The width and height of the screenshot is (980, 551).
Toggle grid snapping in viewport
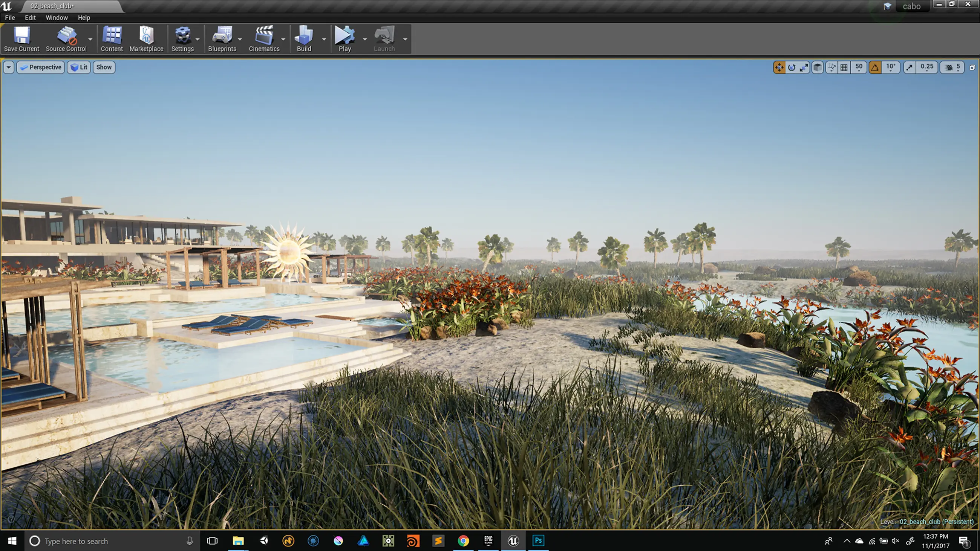click(844, 67)
